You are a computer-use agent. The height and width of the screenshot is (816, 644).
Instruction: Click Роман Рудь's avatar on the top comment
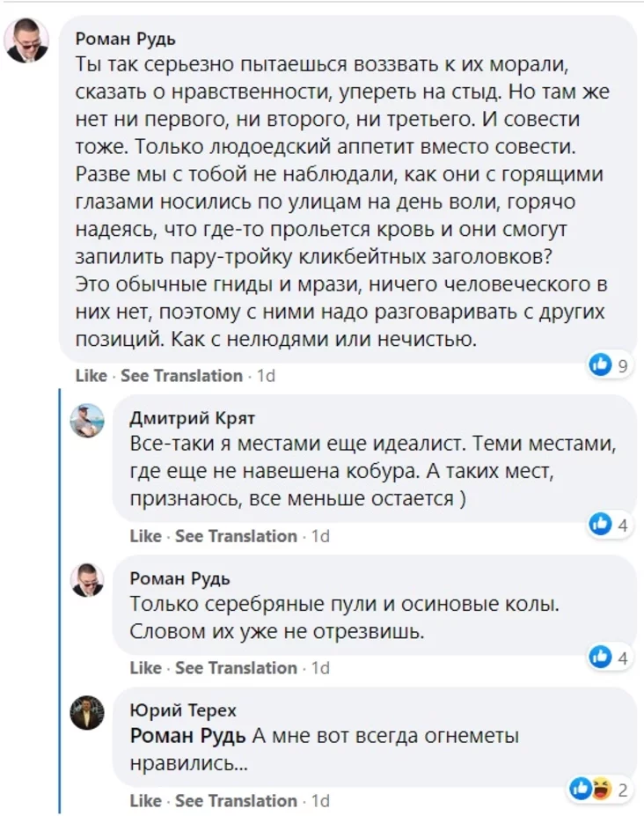[x=27, y=42]
